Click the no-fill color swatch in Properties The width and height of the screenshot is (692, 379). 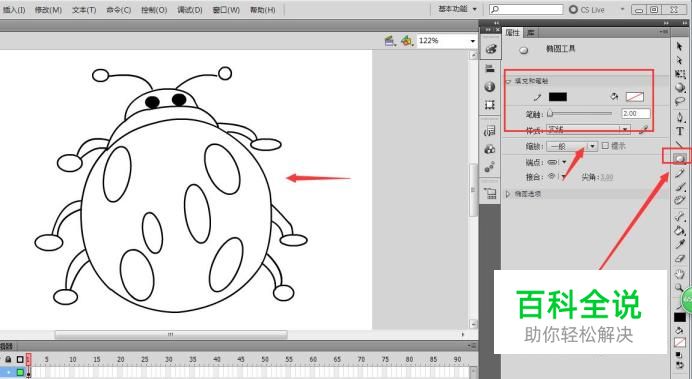tap(635, 97)
